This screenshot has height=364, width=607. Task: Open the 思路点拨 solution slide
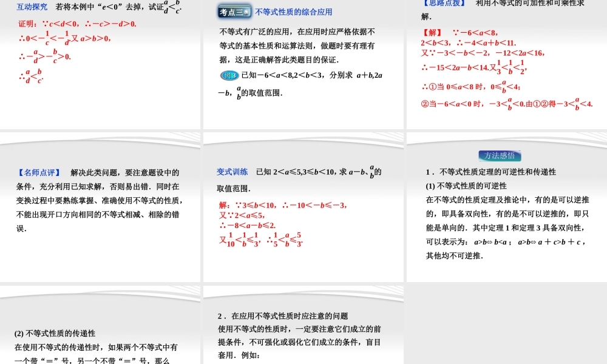(x=507, y=64)
